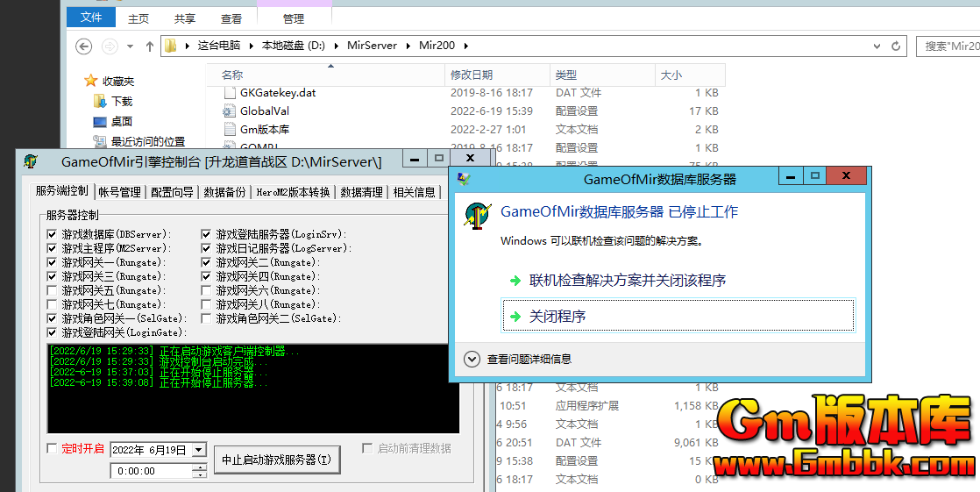The image size is (980, 492).
Task: Open recent locations dropdown beside forward arrow
Action: click(130, 46)
